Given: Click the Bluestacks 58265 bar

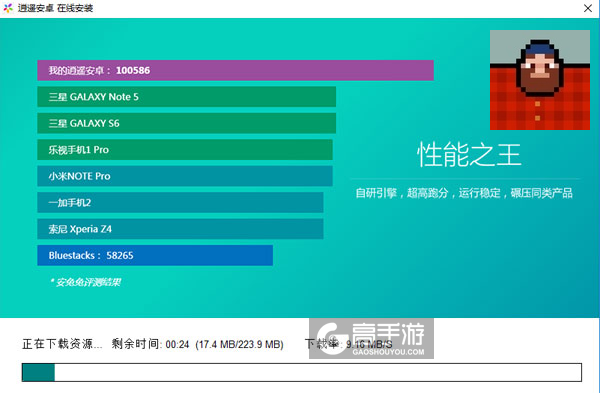Looking at the screenshot, I should [155, 255].
